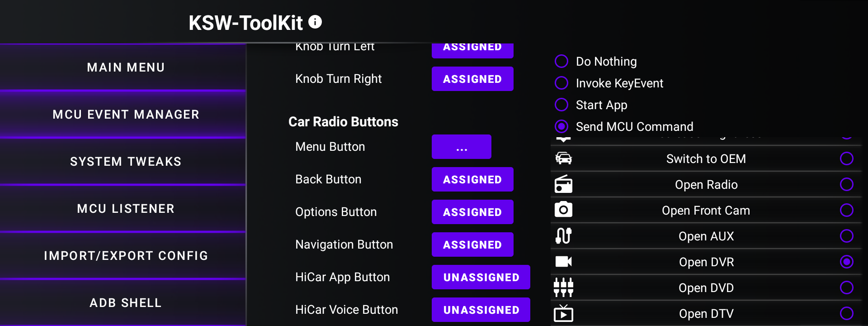Click the Menu Button ellipsis assignment button
Viewport: 868px width, 326px height.
click(462, 147)
